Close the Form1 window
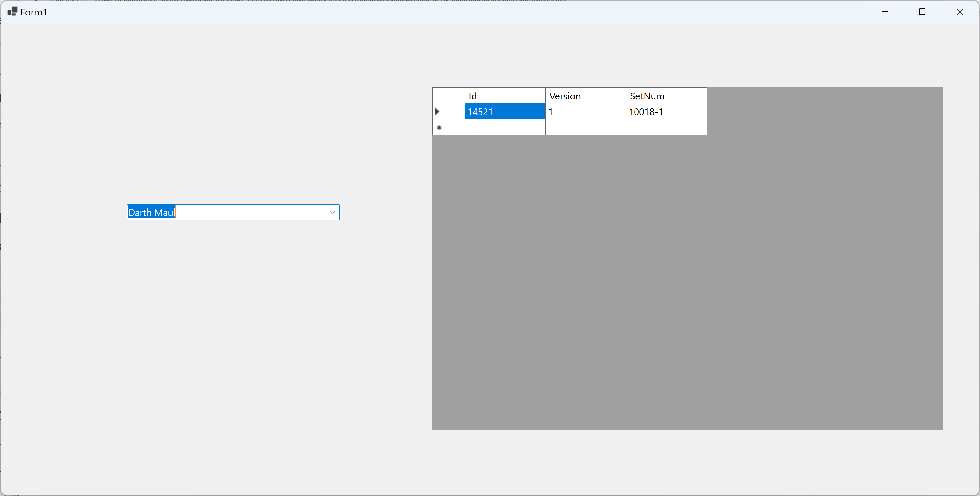The image size is (980, 496). click(959, 12)
